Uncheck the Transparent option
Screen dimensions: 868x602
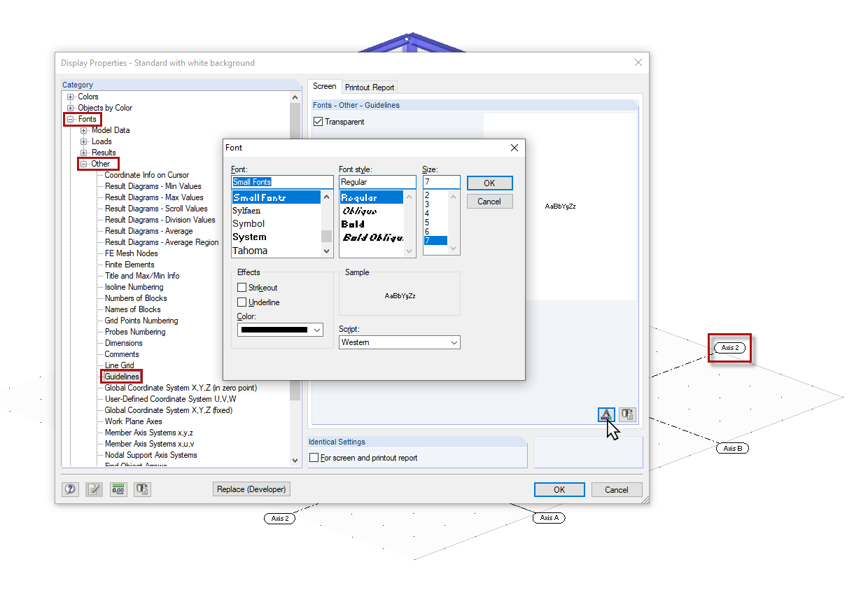[318, 120]
